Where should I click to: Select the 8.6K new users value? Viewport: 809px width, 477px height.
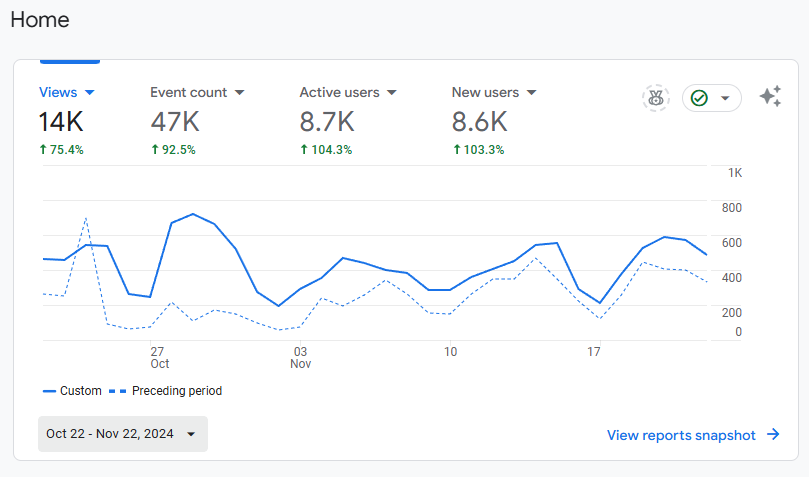480,122
